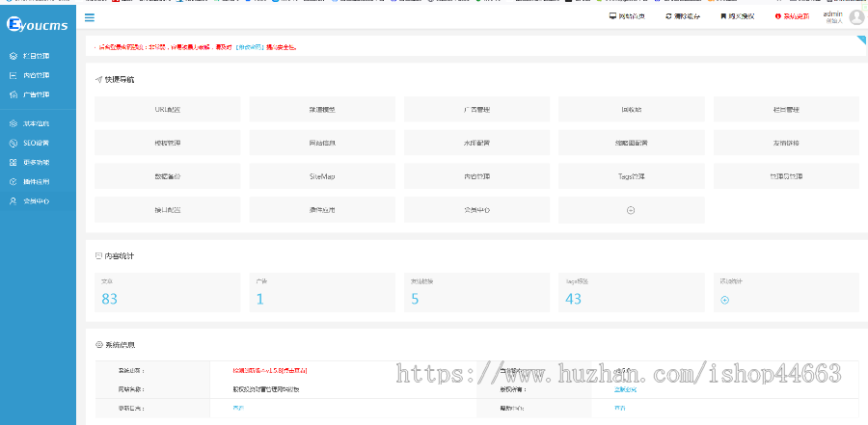Screen dimensions: 868x425
Task: Open the 回收站 shortcut tile
Action: pyautogui.click(x=632, y=109)
